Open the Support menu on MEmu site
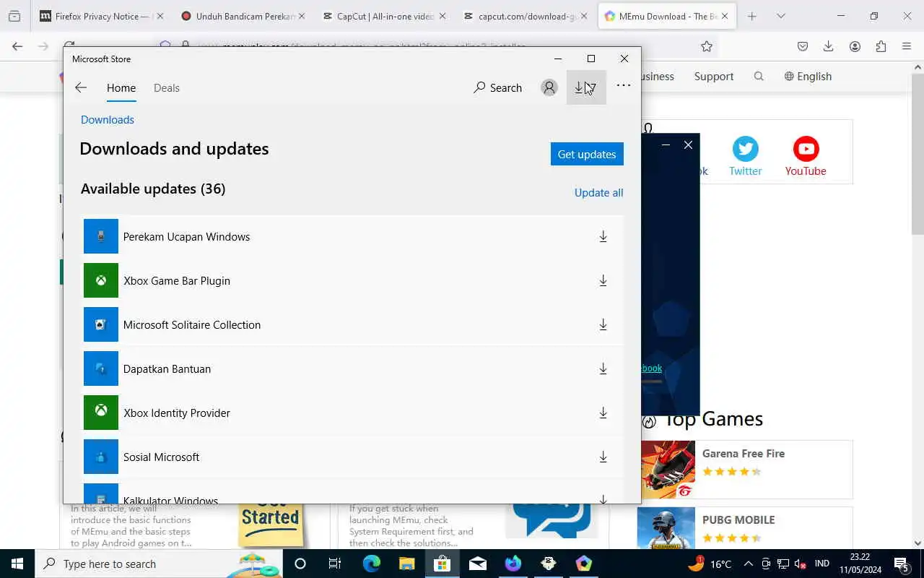This screenshot has width=924, height=578. click(714, 76)
